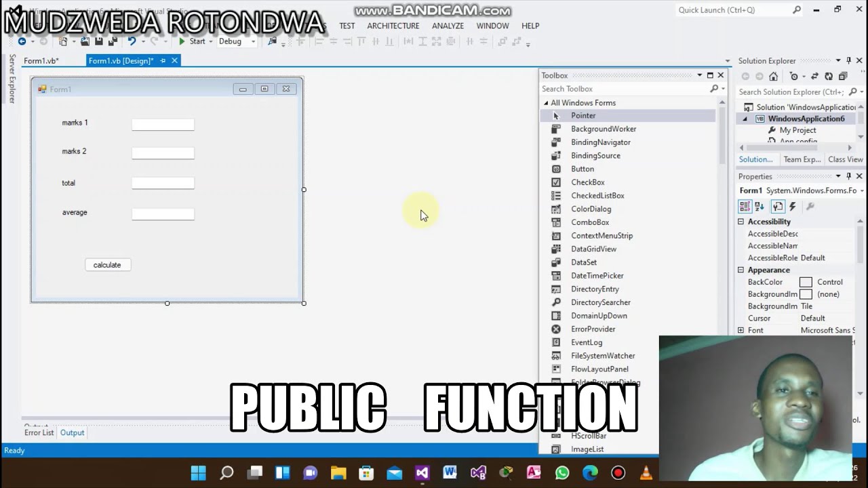868x488 pixels.
Task: Open the Properties object selector dropdown
Action: point(861,190)
